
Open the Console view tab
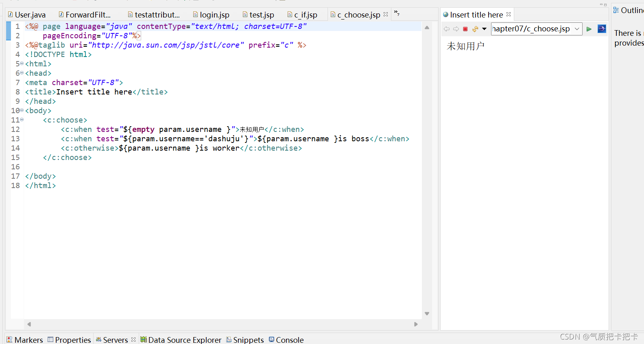click(286, 340)
